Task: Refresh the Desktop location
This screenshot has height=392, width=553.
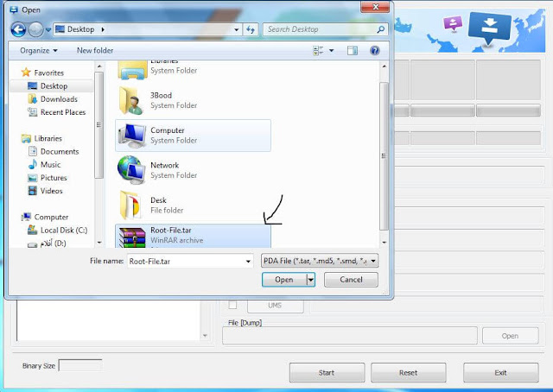Action: click(251, 29)
